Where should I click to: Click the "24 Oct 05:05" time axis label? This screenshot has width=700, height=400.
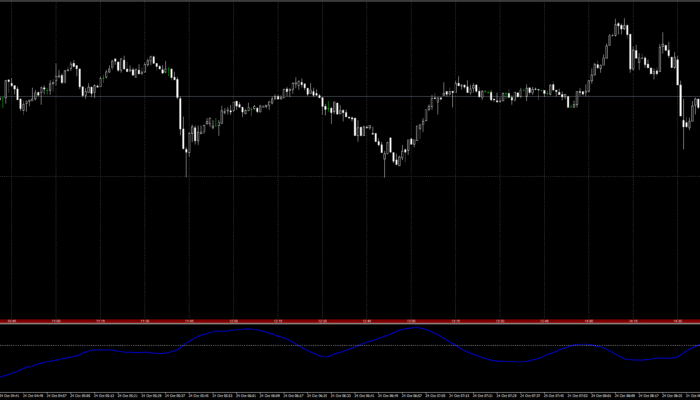[x=82, y=396]
